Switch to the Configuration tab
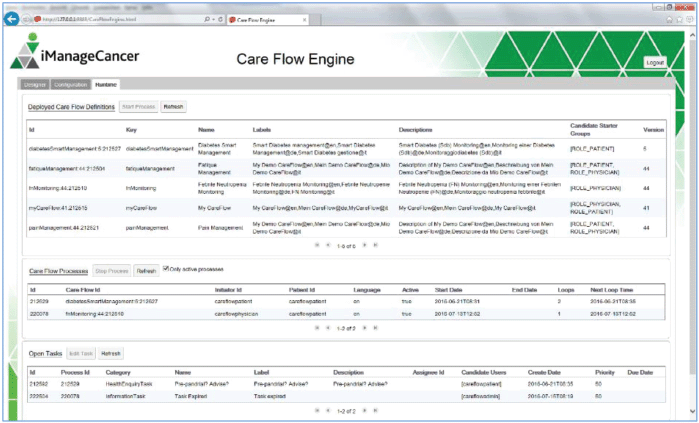The image size is (699, 423). 70,85
